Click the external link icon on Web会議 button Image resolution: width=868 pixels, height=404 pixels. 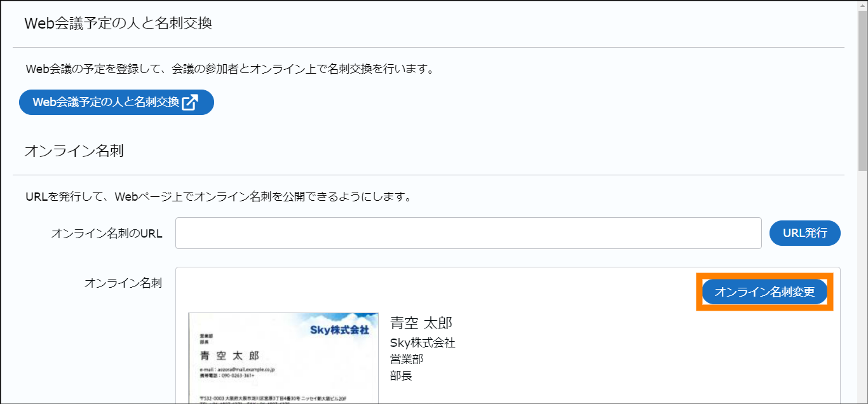point(190,102)
